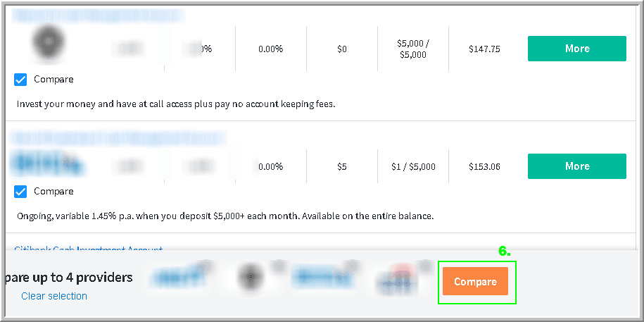Click More for the $0 fee account
The image size is (644, 322).
[576, 49]
